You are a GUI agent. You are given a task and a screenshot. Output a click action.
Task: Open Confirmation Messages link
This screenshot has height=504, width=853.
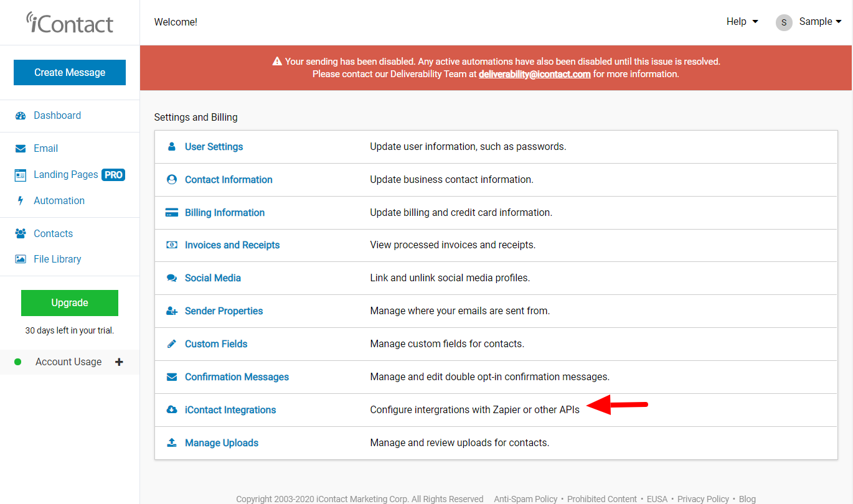[x=237, y=377]
